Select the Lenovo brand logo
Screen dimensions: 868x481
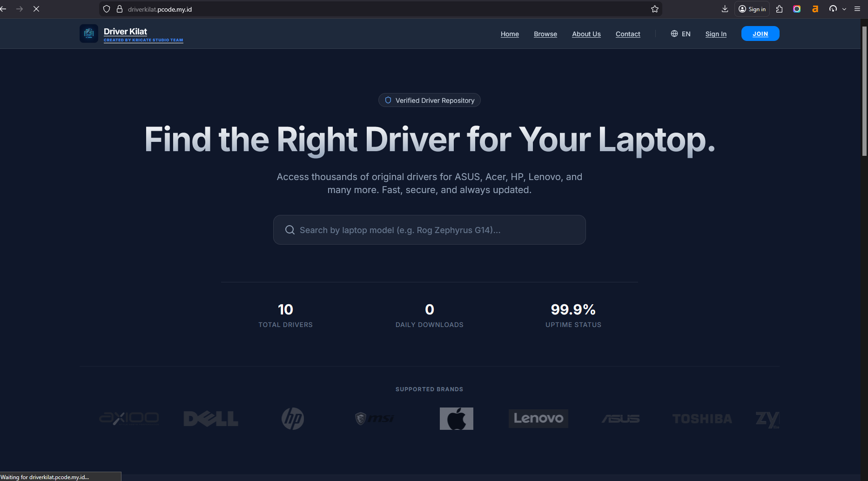(538, 418)
